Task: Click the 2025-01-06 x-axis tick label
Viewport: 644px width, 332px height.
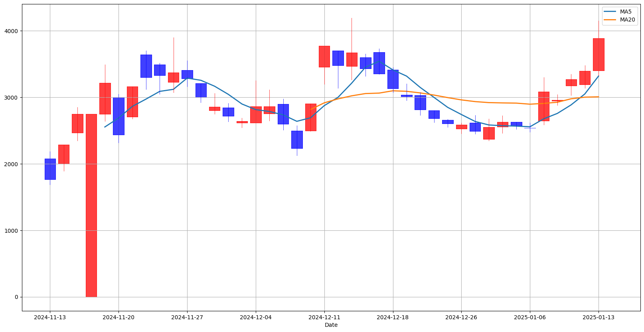Action: pyautogui.click(x=530, y=317)
